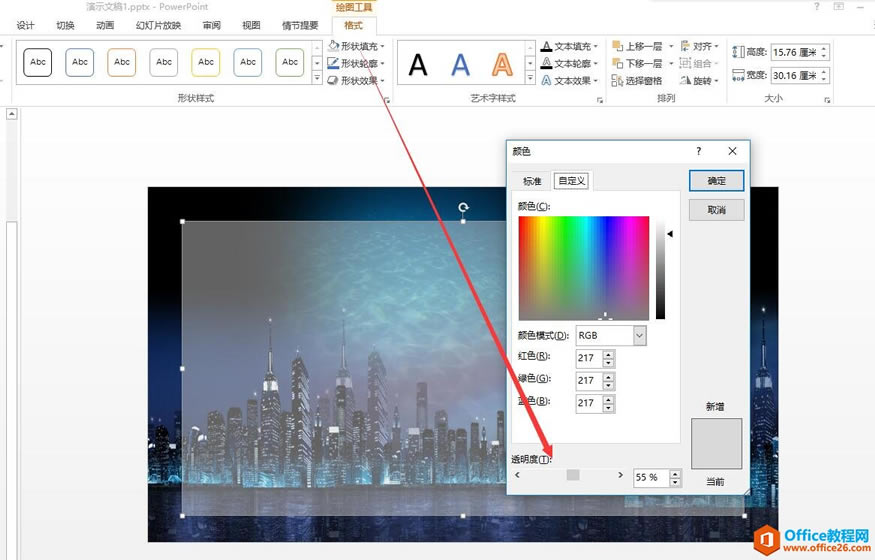
Task: Click the 透明度 transparency slider thumb
Action: (x=573, y=475)
